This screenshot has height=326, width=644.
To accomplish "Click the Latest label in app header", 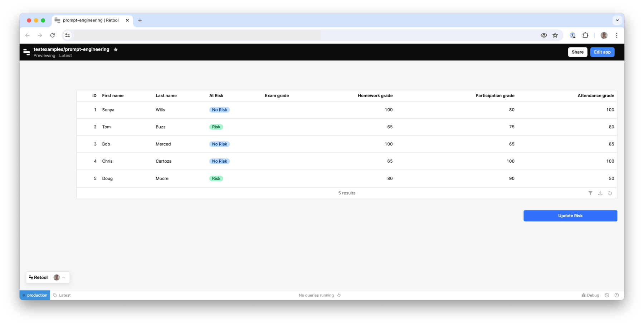I will click(65, 56).
